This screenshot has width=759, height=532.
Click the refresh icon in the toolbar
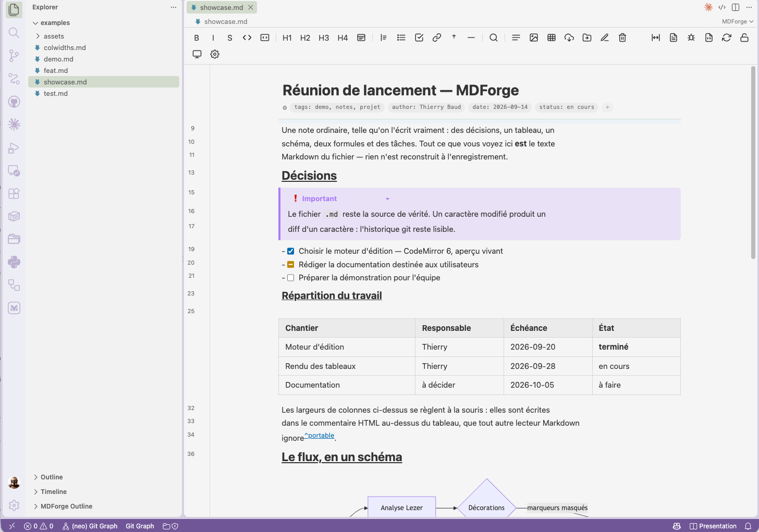click(x=727, y=38)
